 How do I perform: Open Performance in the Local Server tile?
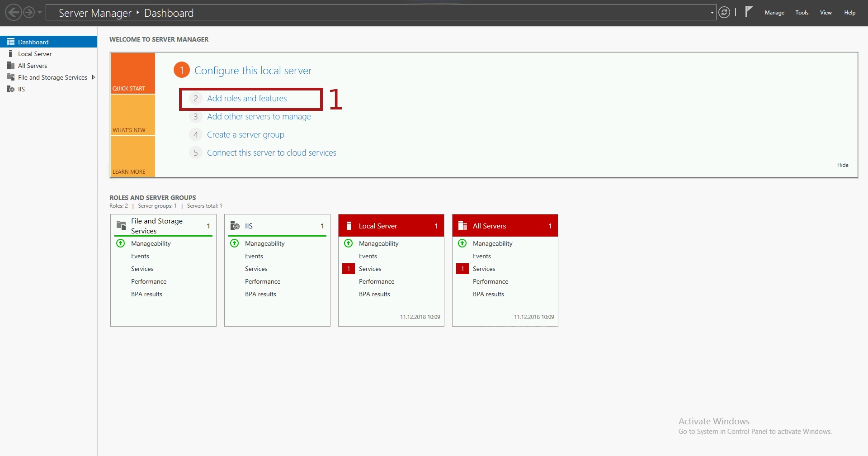tap(377, 281)
